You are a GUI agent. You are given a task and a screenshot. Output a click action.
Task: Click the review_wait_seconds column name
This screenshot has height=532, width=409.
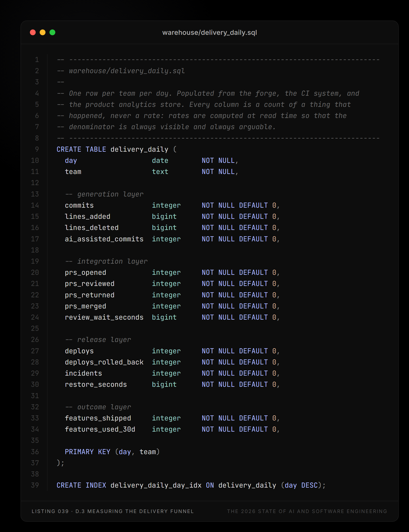click(x=104, y=317)
